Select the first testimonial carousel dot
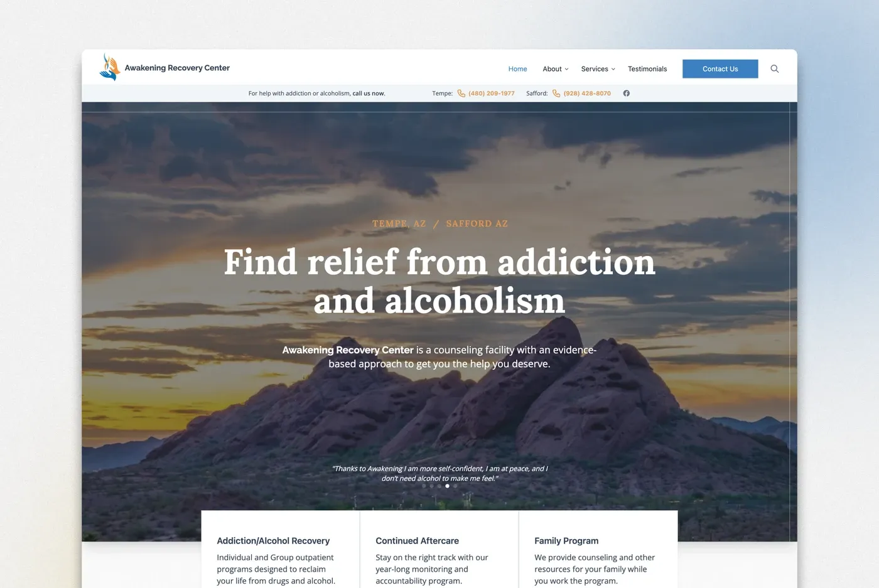Screen dimensions: 879x588 click(424, 486)
